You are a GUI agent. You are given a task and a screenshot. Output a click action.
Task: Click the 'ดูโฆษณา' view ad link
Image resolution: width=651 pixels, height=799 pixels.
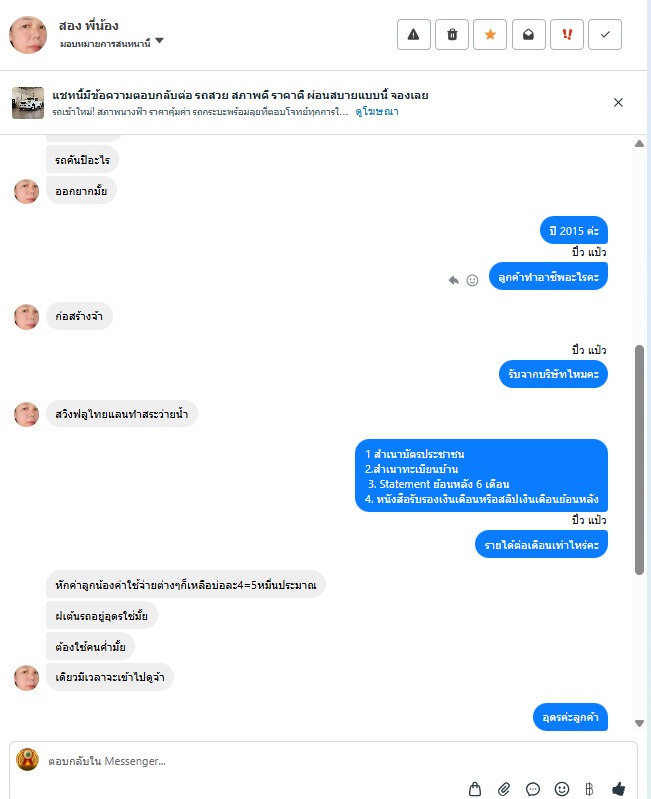click(377, 112)
